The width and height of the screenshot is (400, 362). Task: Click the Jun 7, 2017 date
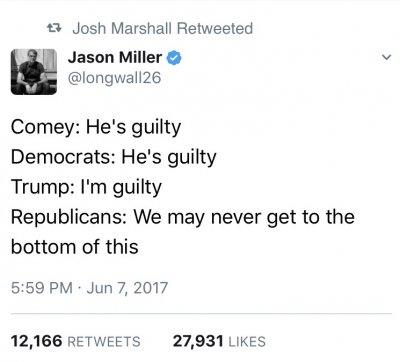click(x=127, y=288)
